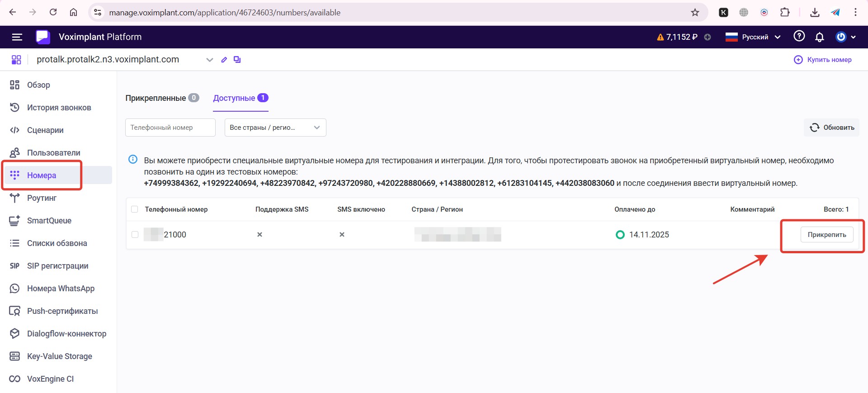The height and width of the screenshot is (393, 868).
Task: Click the pencil edit icon beside application name
Action: pyautogui.click(x=224, y=60)
